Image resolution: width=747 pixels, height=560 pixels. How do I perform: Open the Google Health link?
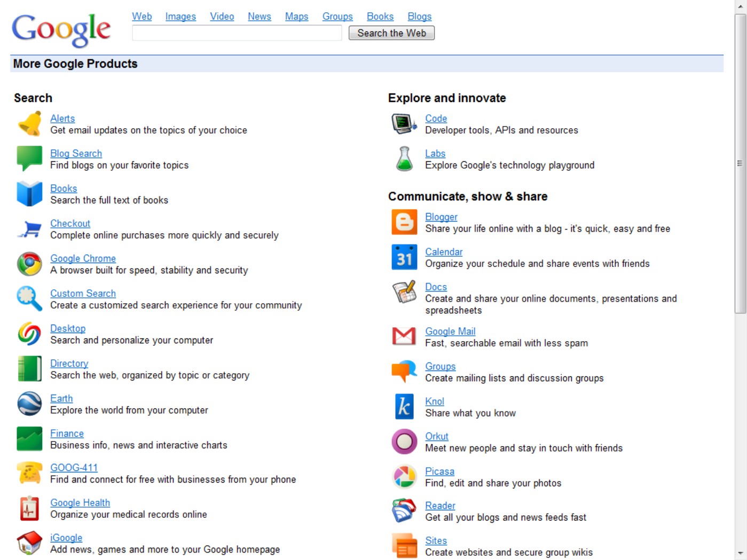[80, 502]
